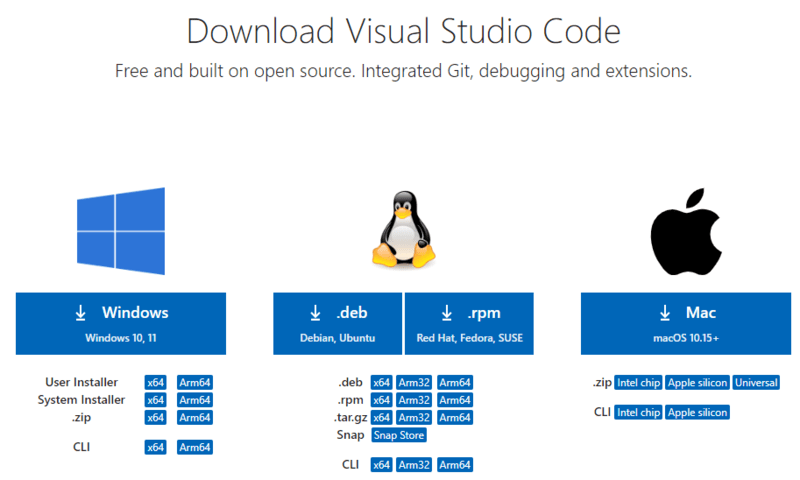This screenshot has width=800, height=480.
Task: Click the "User Installer" label
Action: point(82,382)
